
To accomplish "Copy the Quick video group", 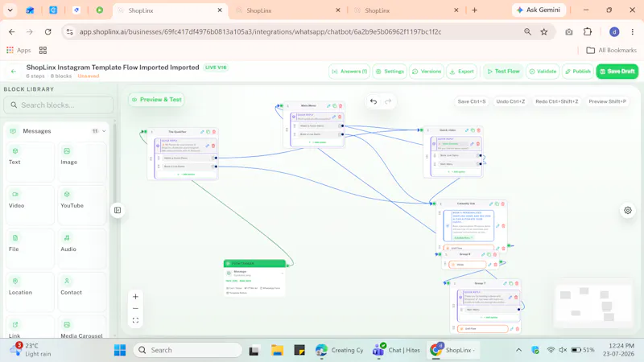I will (473, 130).
